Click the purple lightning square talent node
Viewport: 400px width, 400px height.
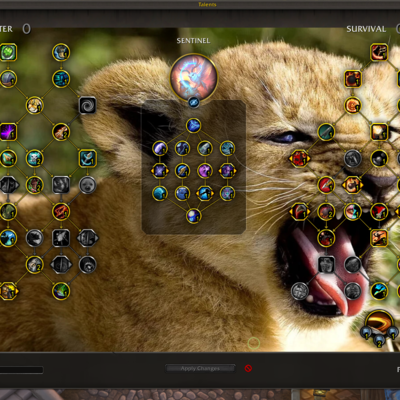click(8, 132)
